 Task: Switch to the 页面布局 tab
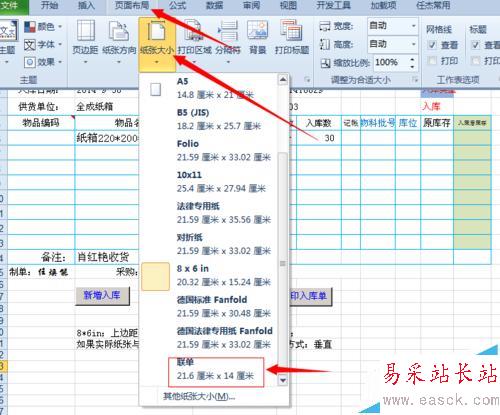coord(132,6)
